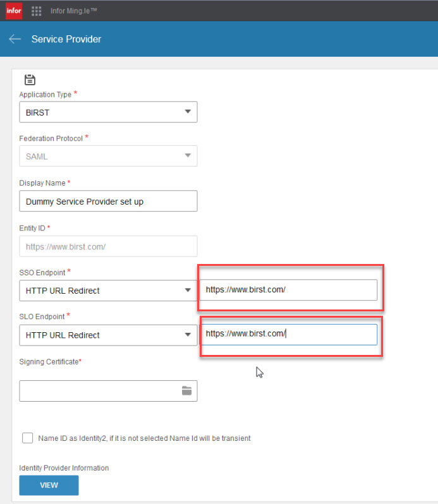Click the Entity ID field
The height and width of the screenshot is (504, 438).
(x=108, y=246)
